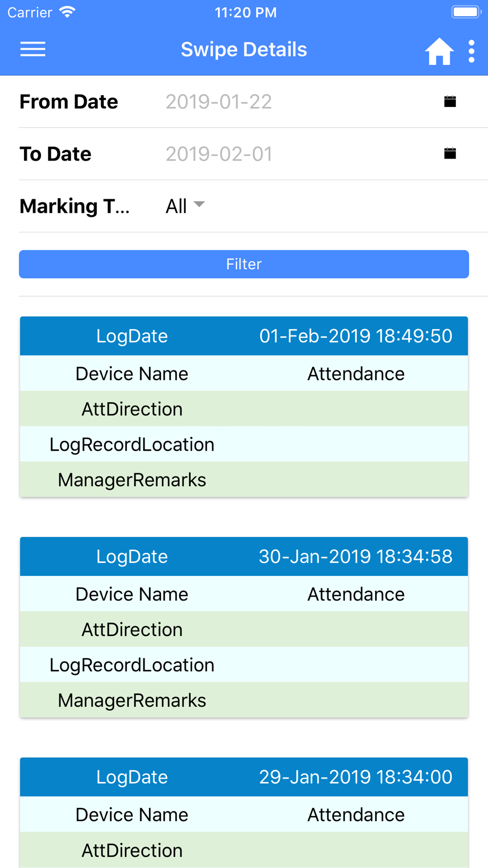The width and height of the screenshot is (488, 868).
Task: Open the From Date calendar picker
Action: click(450, 102)
